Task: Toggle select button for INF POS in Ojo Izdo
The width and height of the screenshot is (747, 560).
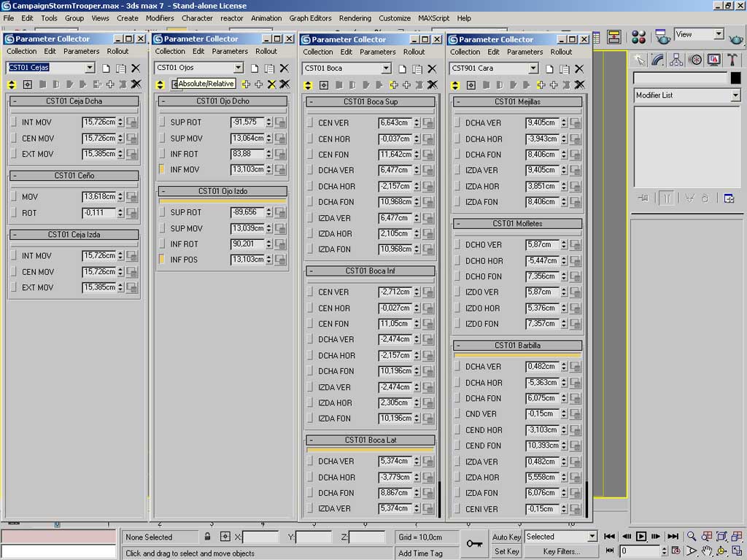Action: (161, 259)
